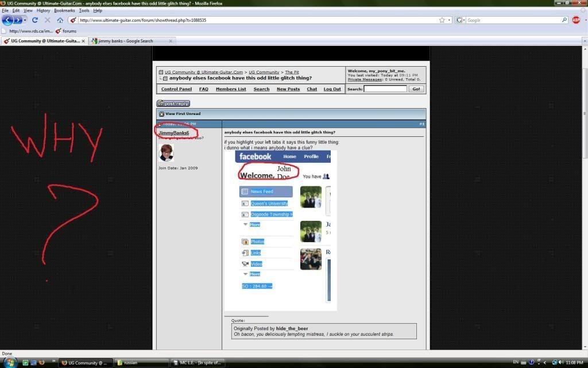Screen dimensions: 588x368
Task: Open the recent pages dropdown beside the forward button
Action: pyautogui.click(x=25, y=20)
